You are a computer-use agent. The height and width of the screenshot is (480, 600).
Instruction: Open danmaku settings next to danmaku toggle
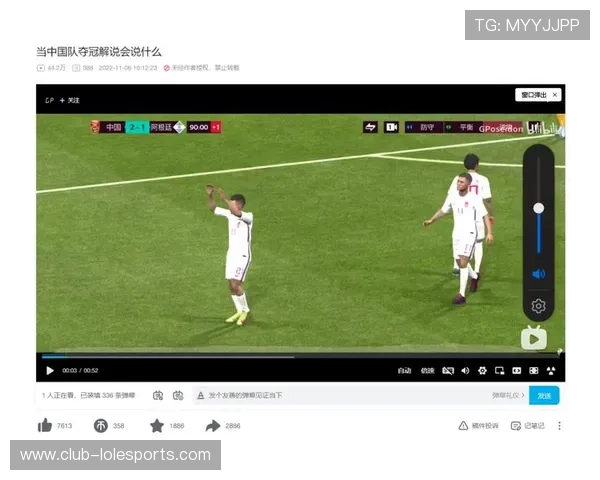[x=178, y=396]
